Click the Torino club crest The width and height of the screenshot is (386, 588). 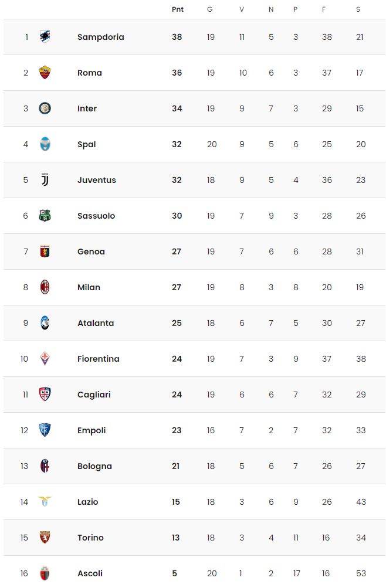coord(45,538)
